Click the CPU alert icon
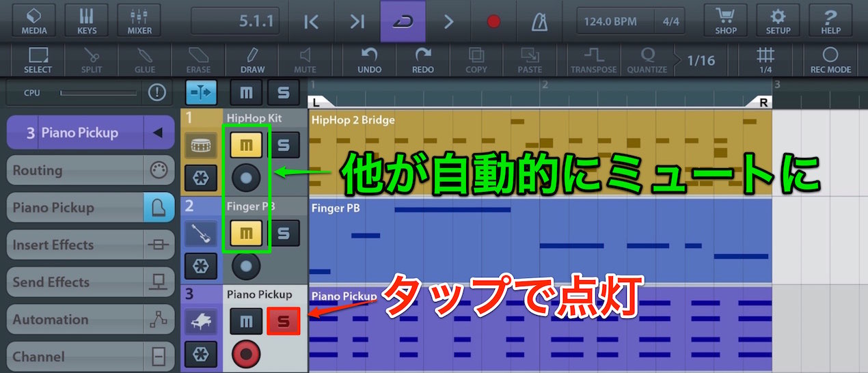Screen dimensions: 868x373 click(x=157, y=92)
